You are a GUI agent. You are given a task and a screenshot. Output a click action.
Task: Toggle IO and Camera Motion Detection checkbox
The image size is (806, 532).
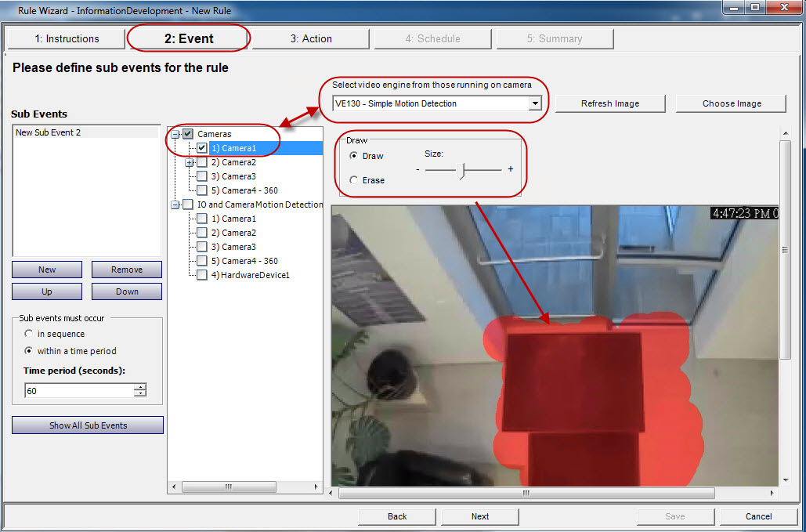coord(188,204)
